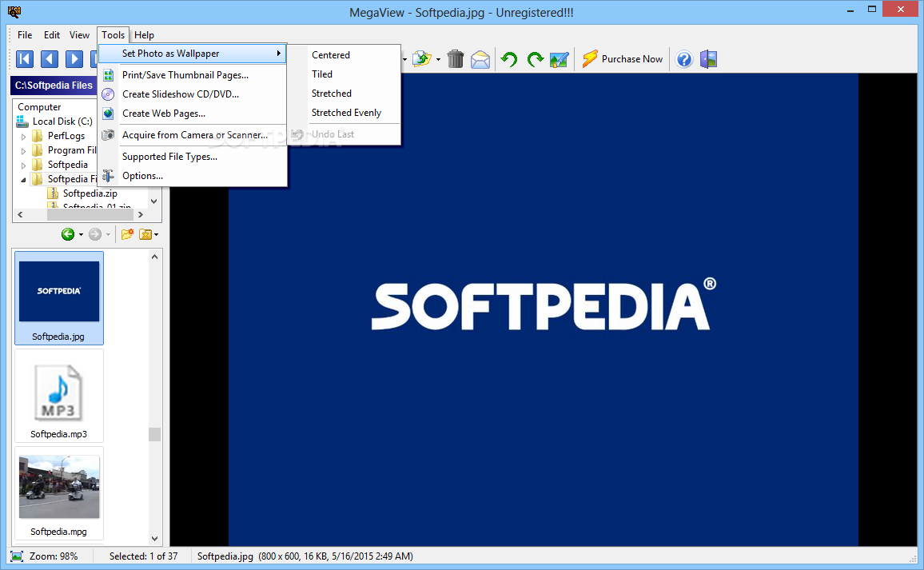This screenshot has height=570, width=924.
Task: Open the favorite folders dropdown arrow
Action: click(156, 234)
